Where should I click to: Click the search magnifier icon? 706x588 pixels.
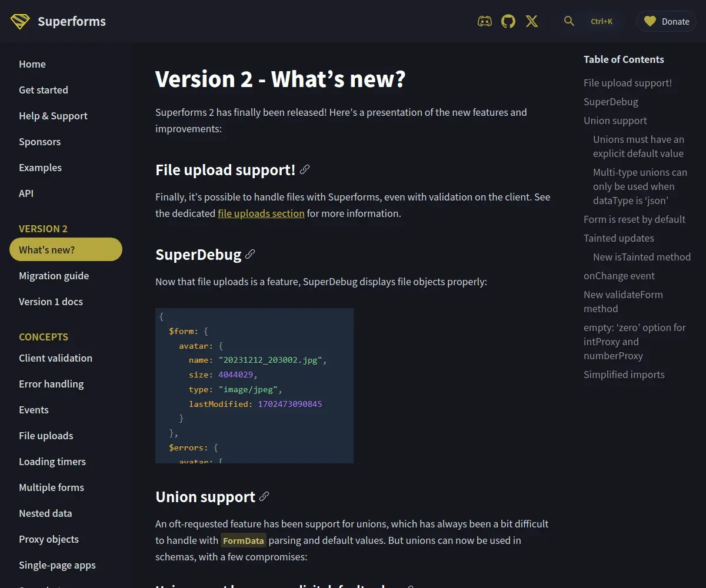click(569, 21)
